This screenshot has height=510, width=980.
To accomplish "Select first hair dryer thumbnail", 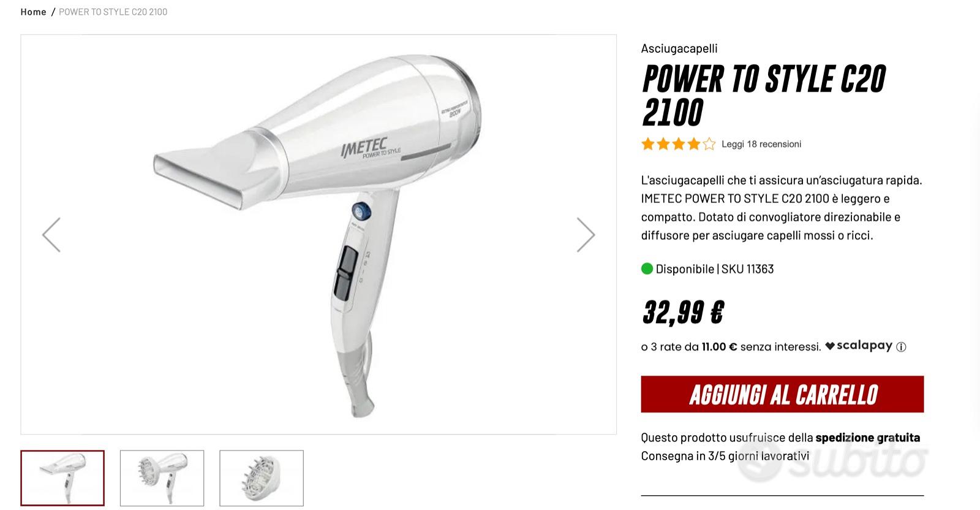I will coord(62,478).
